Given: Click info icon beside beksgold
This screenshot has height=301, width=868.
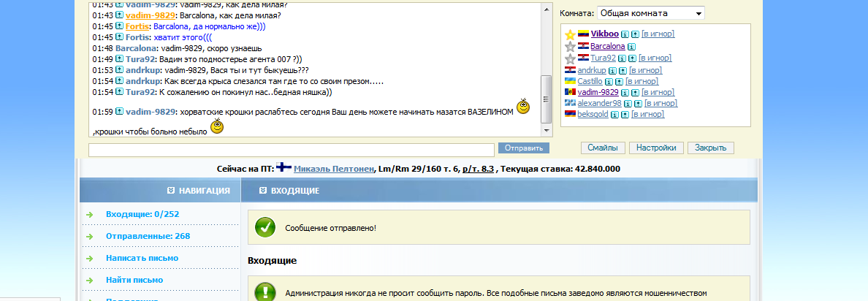Looking at the screenshot, I should point(615,115).
